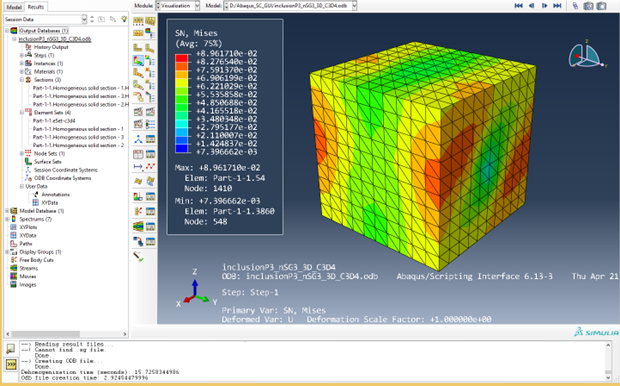
Task: Expand the Spectrums (7) node
Action: coord(7,219)
